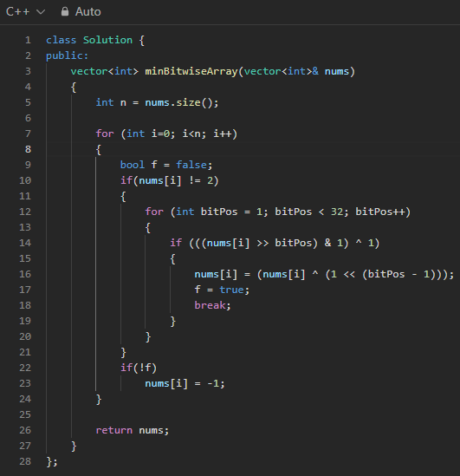Click nums.size() on line 5
The image size is (460, 476).
click(178, 102)
